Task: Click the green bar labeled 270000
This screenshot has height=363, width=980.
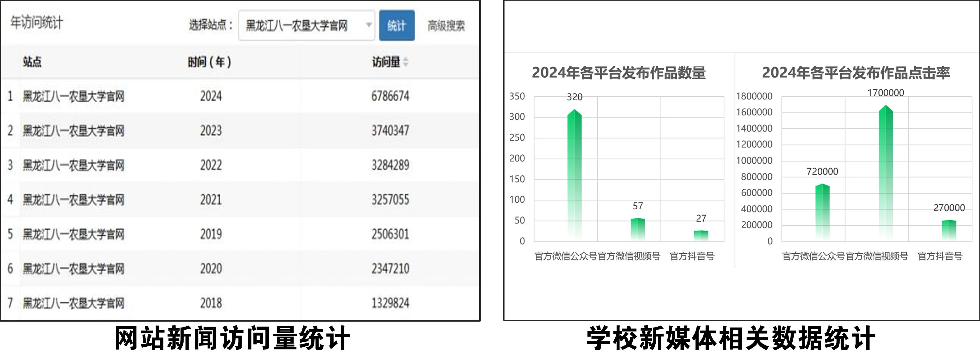Action: 949,230
